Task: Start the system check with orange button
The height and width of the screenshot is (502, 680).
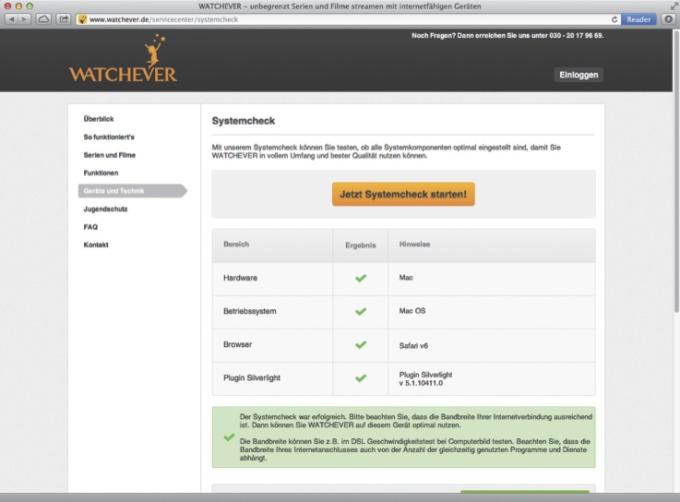Action: (x=403, y=194)
